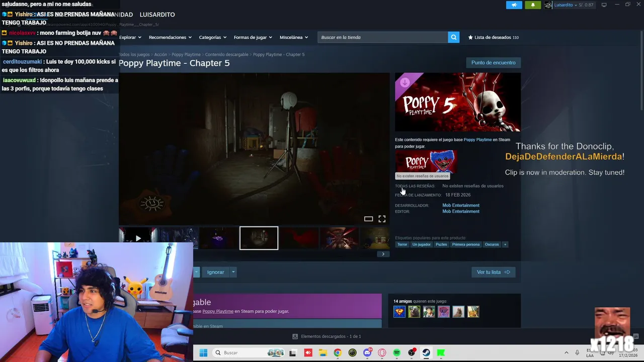Click the store search magnifier button
Viewport: 644px width, 362px height.
coord(453,37)
